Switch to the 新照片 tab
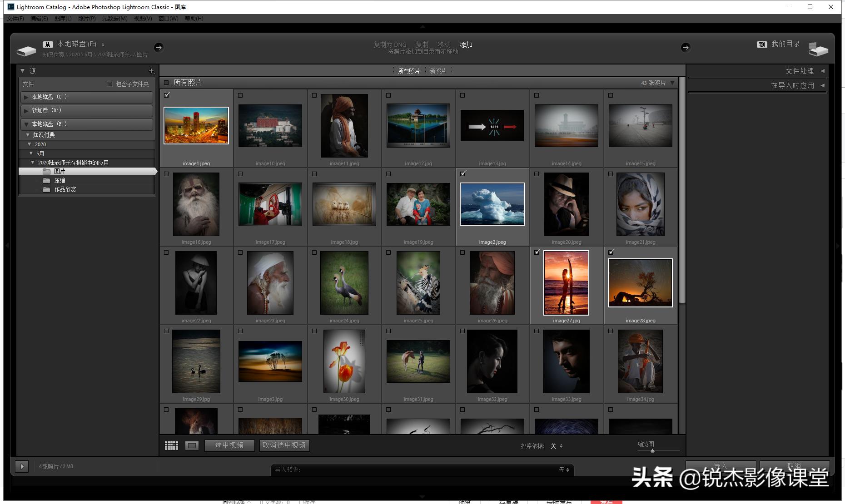 click(x=438, y=71)
